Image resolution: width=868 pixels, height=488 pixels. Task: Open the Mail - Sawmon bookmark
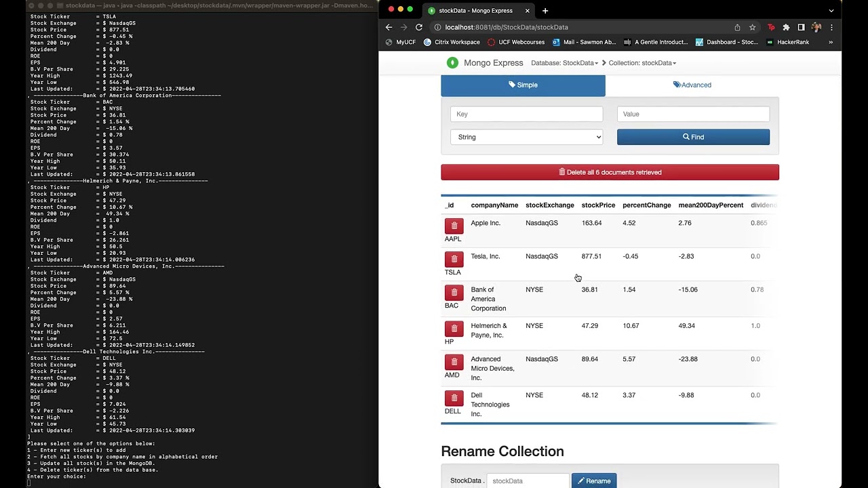click(x=584, y=42)
